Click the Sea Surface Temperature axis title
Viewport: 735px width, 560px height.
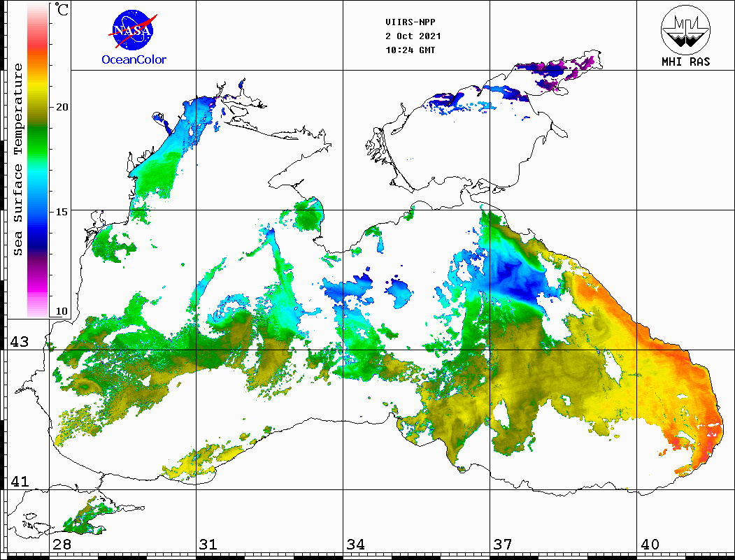[x=17, y=159]
